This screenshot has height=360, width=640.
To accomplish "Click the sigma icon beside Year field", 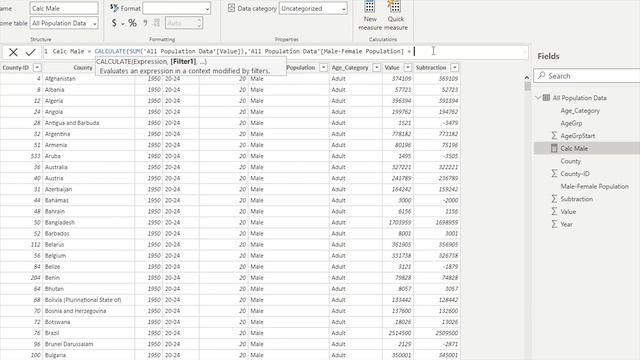I will pyautogui.click(x=554, y=224).
